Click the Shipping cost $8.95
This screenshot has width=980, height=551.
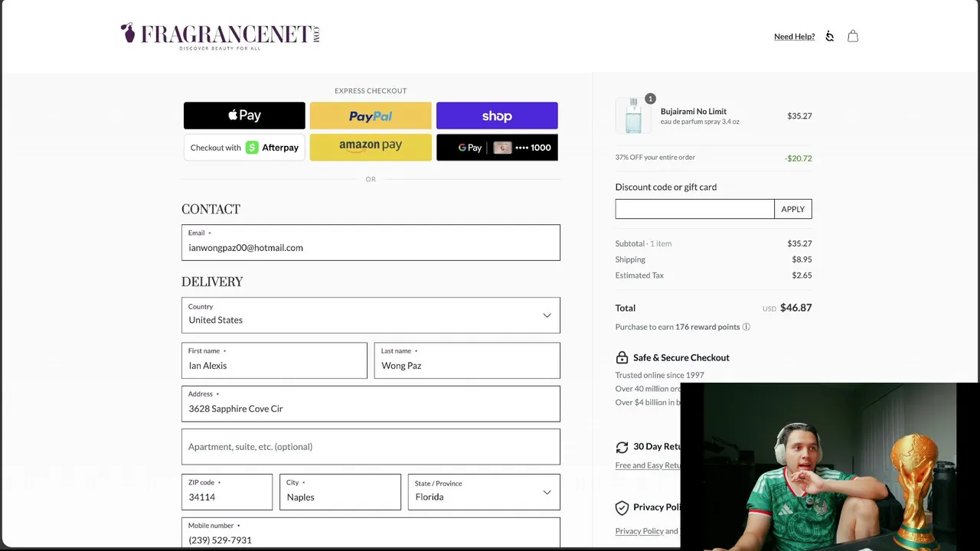[x=802, y=259]
